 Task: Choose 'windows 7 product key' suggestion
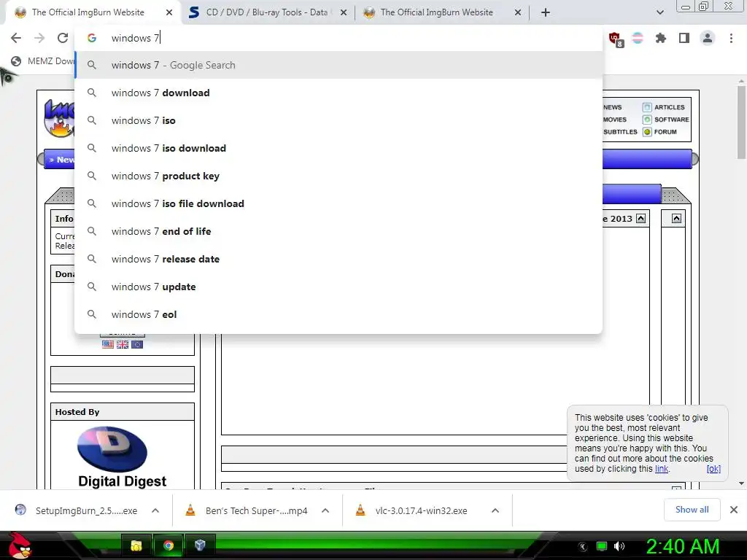338,176
